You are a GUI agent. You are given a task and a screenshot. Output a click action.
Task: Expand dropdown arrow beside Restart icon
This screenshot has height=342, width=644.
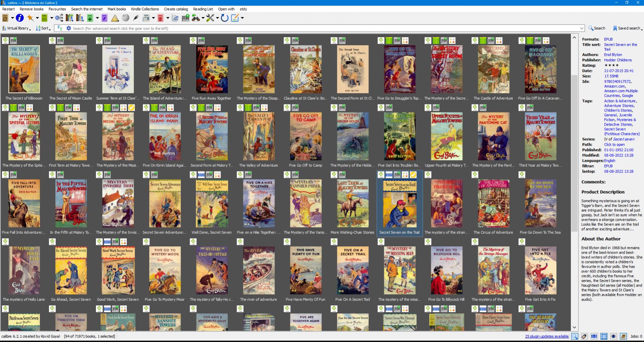[12, 18]
